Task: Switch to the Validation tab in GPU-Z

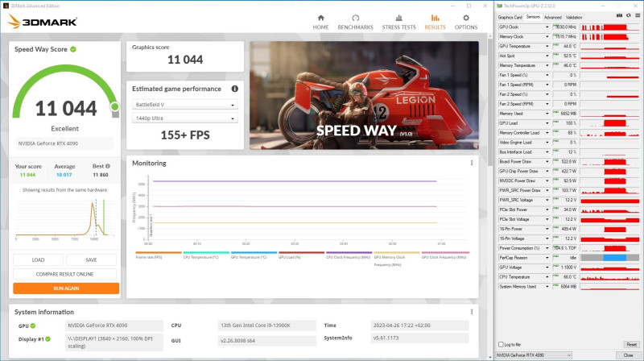Action: click(x=574, y=17)
